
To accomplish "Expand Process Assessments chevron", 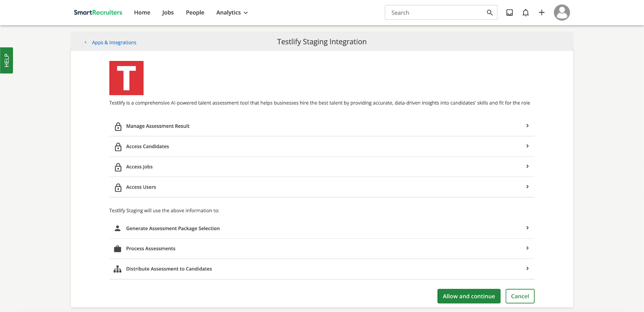I will tap(527, 248).
